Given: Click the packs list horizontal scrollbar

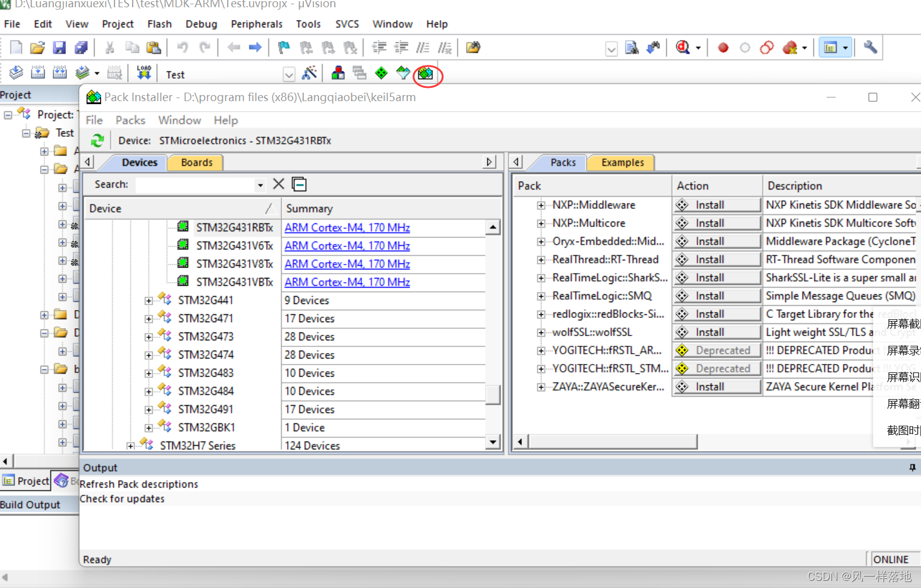Looking at the screenshot, I should pyautogui.click(x=612, y=441).
